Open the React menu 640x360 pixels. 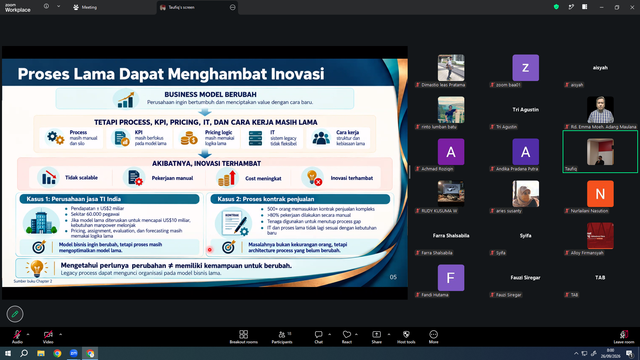pyautogui.click(x=347, y=337)
